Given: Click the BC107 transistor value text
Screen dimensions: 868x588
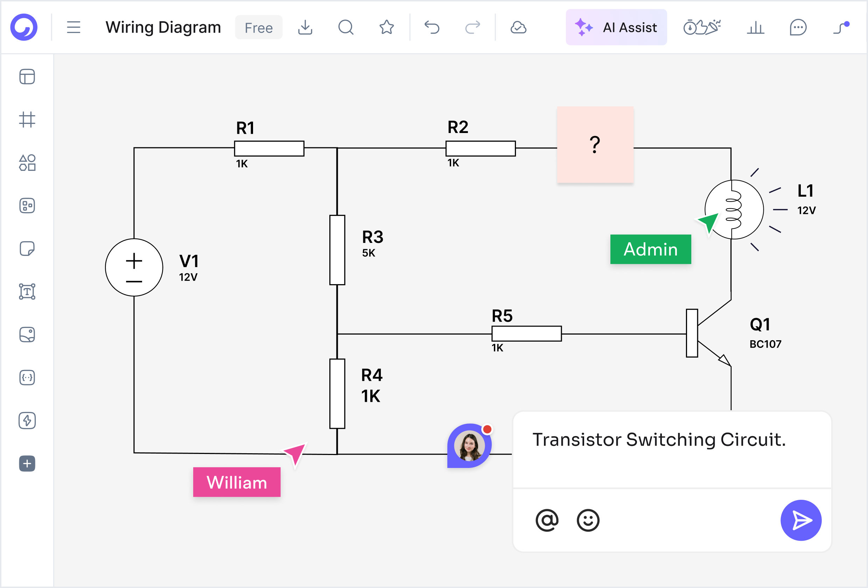Looking at the screenshot, I should pos(766,344).
